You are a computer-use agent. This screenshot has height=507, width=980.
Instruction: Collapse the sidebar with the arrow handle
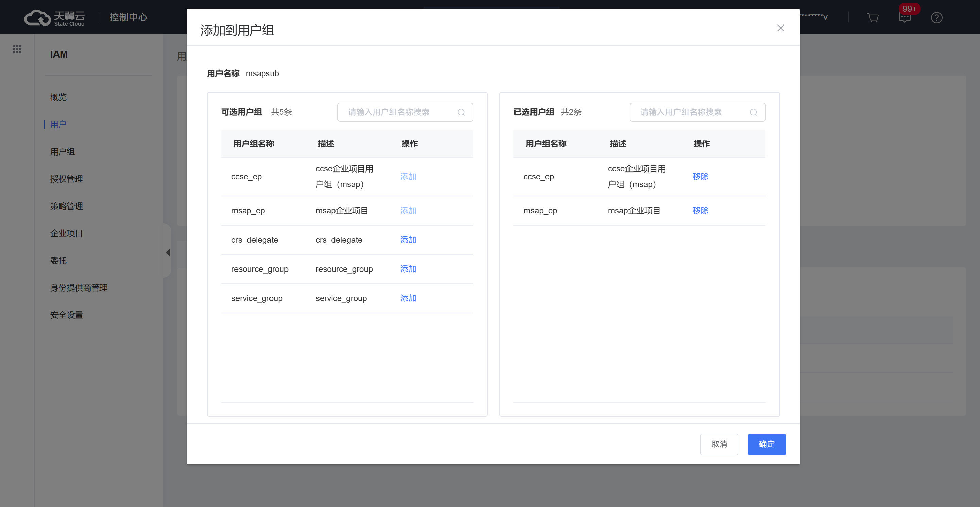pyautogui.click(x=168, y=252)
